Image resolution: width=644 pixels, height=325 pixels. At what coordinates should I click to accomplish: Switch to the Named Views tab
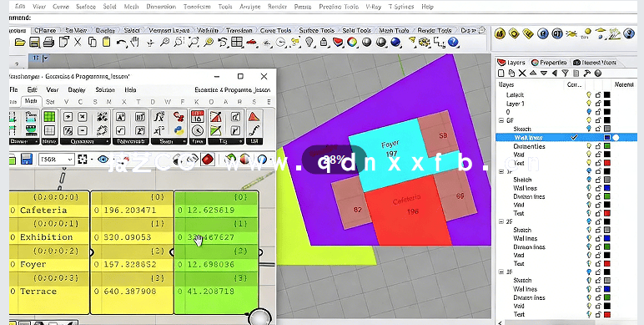tap(596, 63)
